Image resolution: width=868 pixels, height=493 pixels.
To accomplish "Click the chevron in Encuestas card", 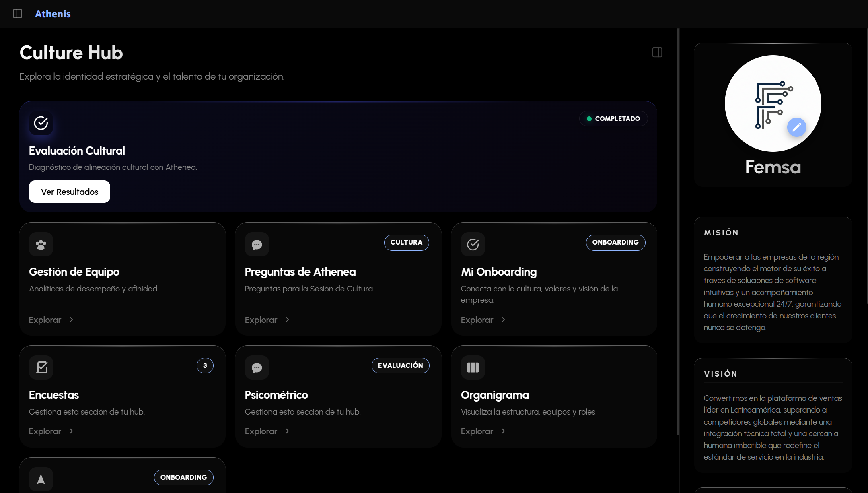I will 71,431.
